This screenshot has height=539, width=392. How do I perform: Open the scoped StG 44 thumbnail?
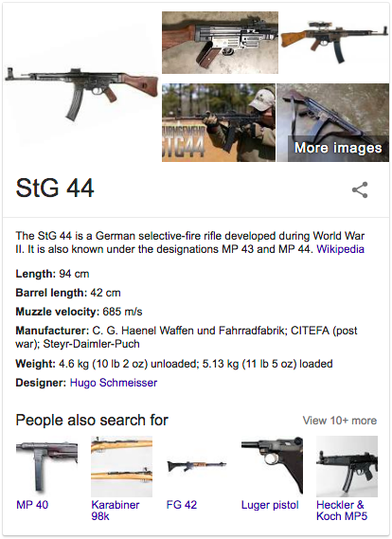tap(334, 43)
